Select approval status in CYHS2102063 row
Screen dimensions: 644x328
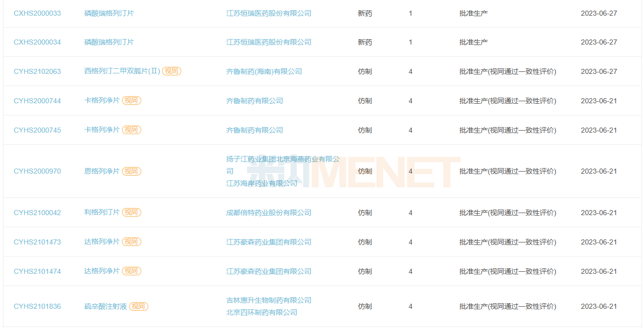pos(508,71)
